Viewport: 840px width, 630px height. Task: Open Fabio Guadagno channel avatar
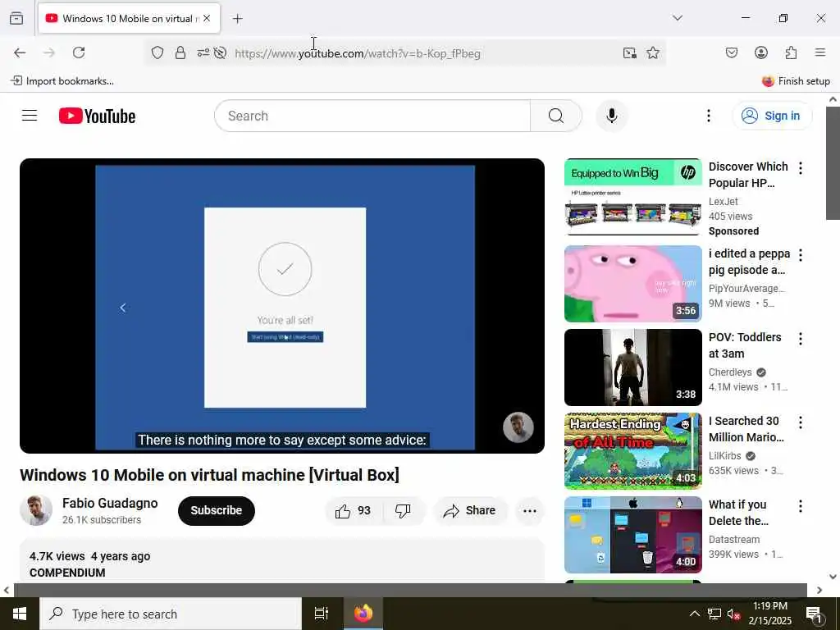click(36, 510)
